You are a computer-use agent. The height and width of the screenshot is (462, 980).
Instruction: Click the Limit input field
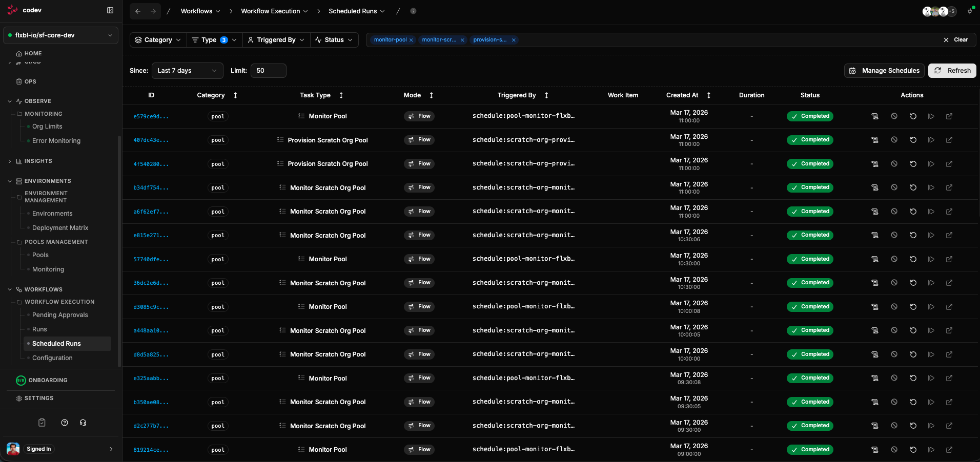268,71
